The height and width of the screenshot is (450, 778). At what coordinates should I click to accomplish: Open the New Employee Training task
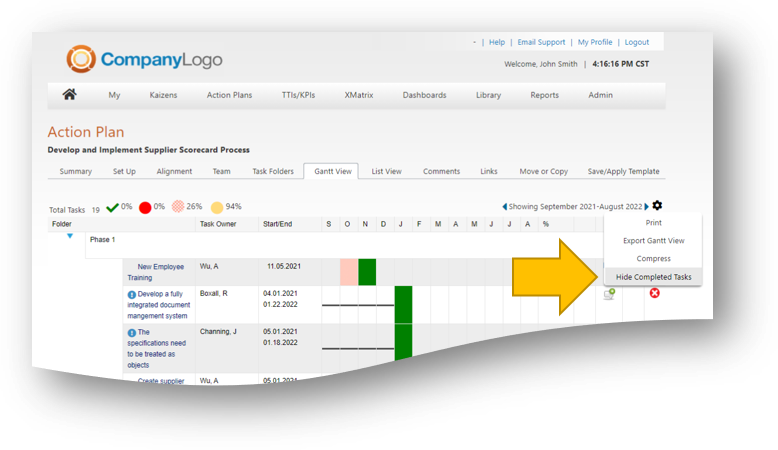click(156, 272)
